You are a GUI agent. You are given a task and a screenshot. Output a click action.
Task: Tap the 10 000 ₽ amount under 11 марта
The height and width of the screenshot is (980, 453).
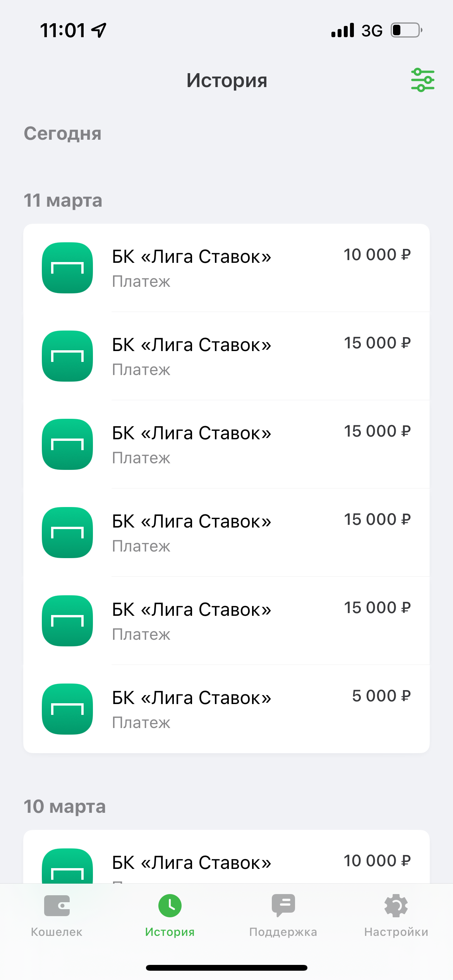click(377, 255)
